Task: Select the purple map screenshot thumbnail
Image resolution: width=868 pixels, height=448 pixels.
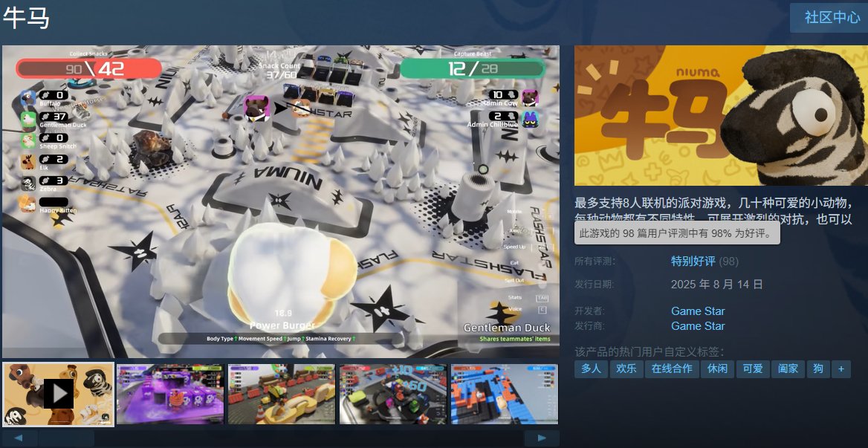Action: [x=170, y=394]
